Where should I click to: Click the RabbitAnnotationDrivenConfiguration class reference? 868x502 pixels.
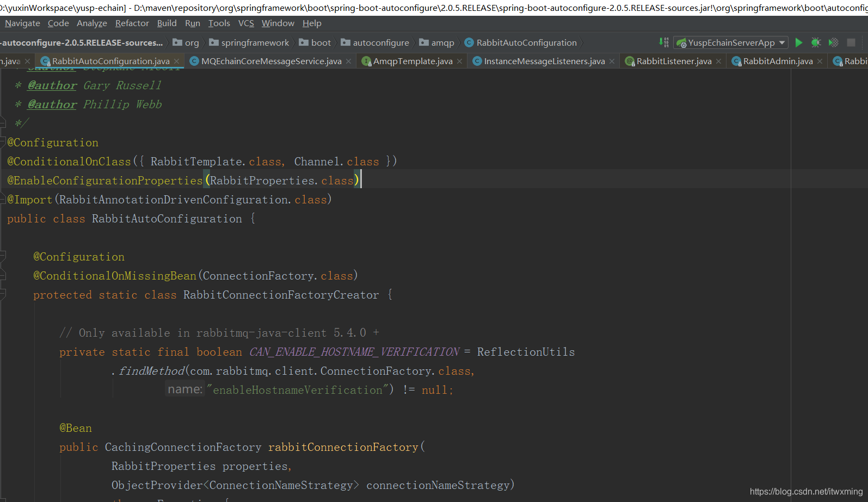174,200
